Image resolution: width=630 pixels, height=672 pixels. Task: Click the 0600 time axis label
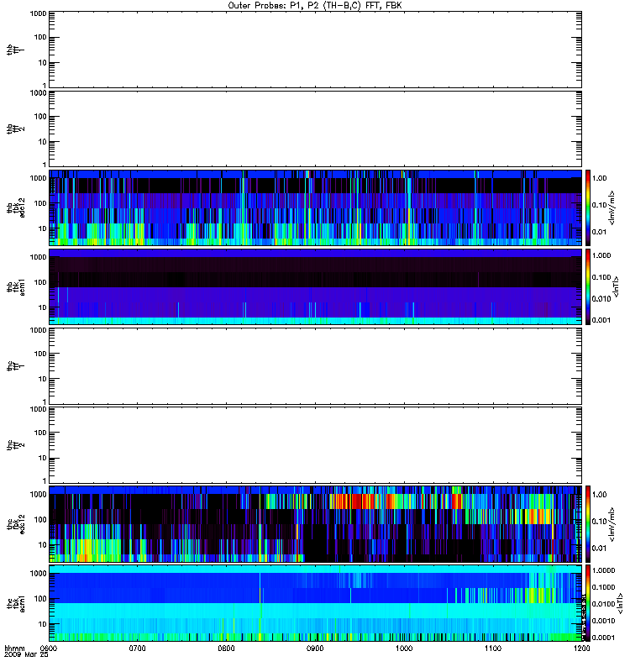tap(48, 648)
